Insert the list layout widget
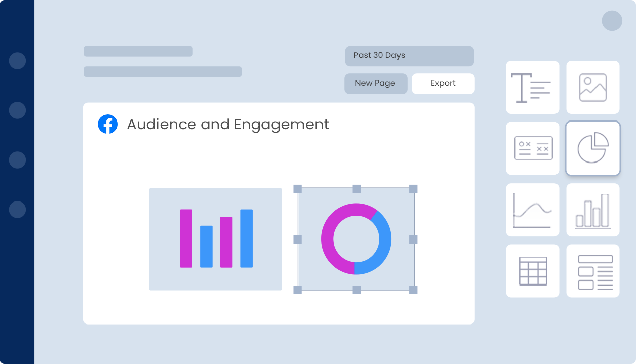Screen dimensions: 636x364 (593, 271)
